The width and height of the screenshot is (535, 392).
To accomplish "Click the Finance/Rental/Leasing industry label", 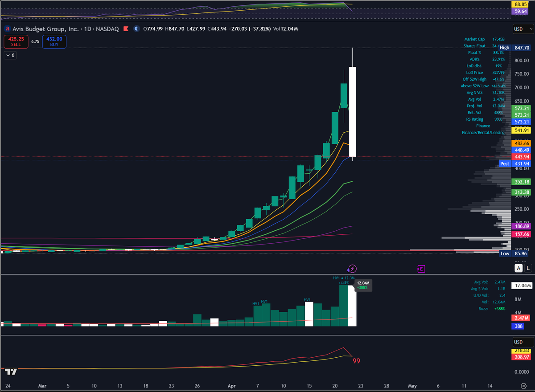I will pyautogui.click(x=483, y=133).
